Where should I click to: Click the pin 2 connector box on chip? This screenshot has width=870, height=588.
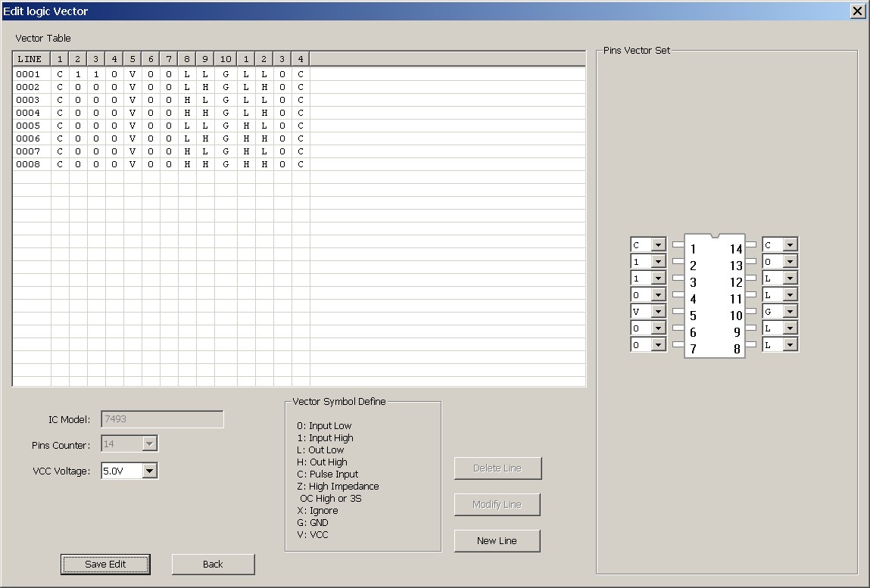pyautogui.click(x=678, y=262)
